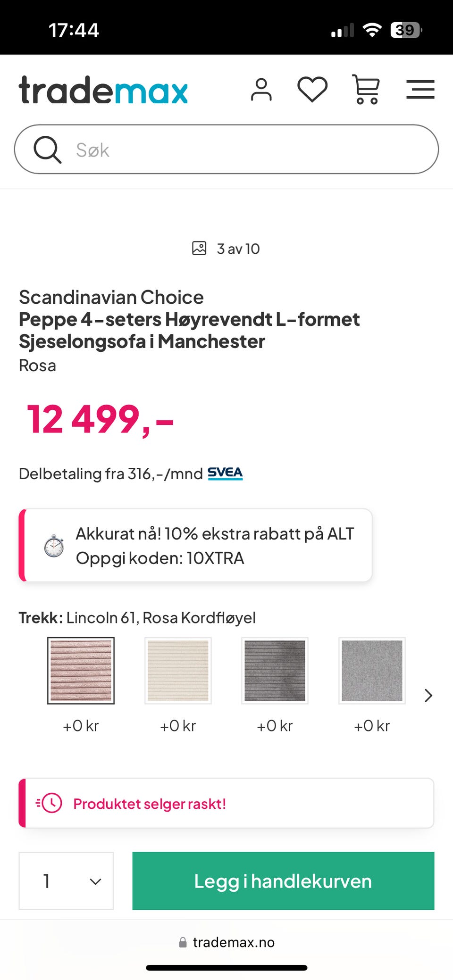The width and height of the screenshot is (453, 980).
Task: Tap the search magnifier icon
Action: pos(47,149)
